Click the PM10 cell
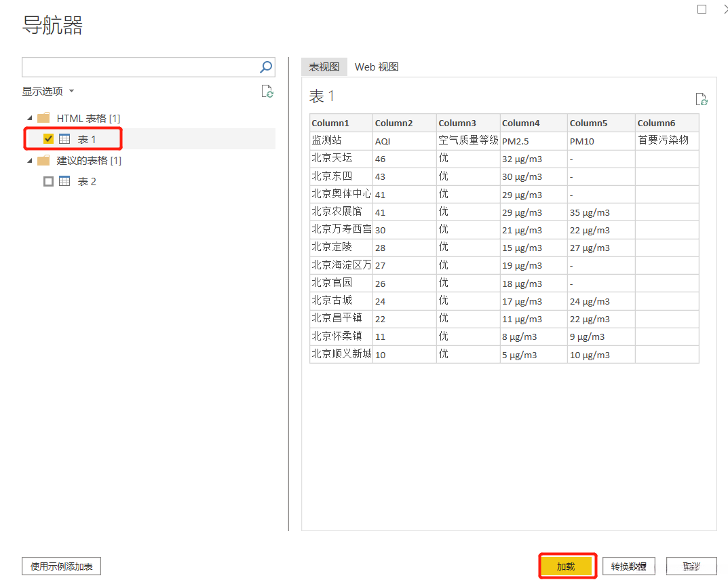Image resolution: width=728 pixels, height=580 pixels. tap(601, 140)
